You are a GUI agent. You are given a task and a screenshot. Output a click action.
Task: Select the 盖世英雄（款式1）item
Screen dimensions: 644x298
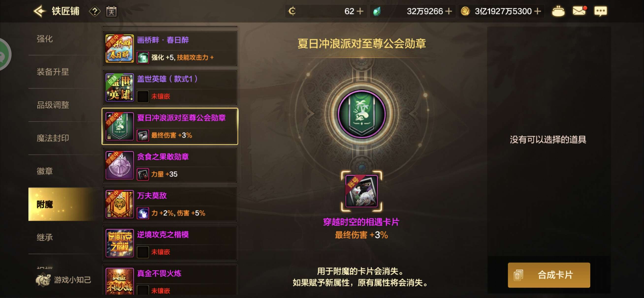pos(170,88)
